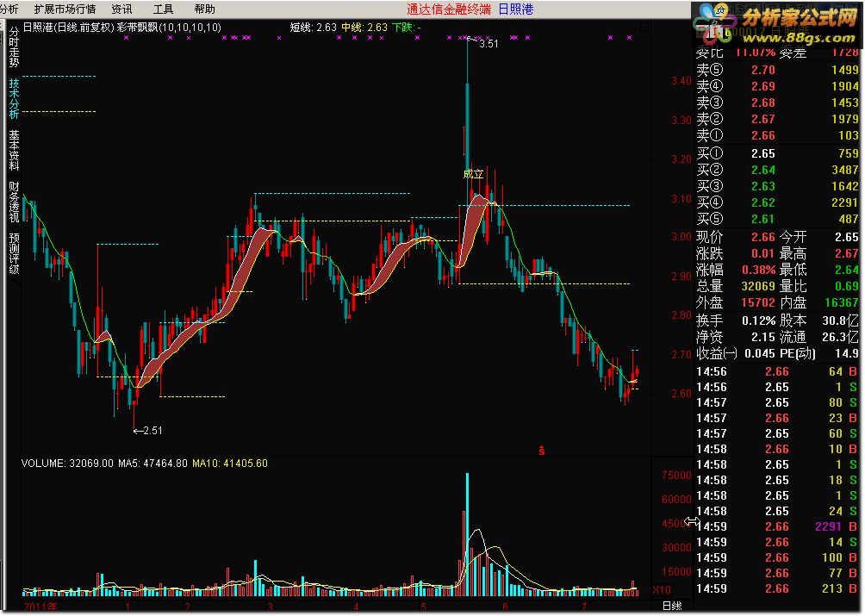Open the 分析 menu
Screen dimensions: 865x616
tap(9, 9)
